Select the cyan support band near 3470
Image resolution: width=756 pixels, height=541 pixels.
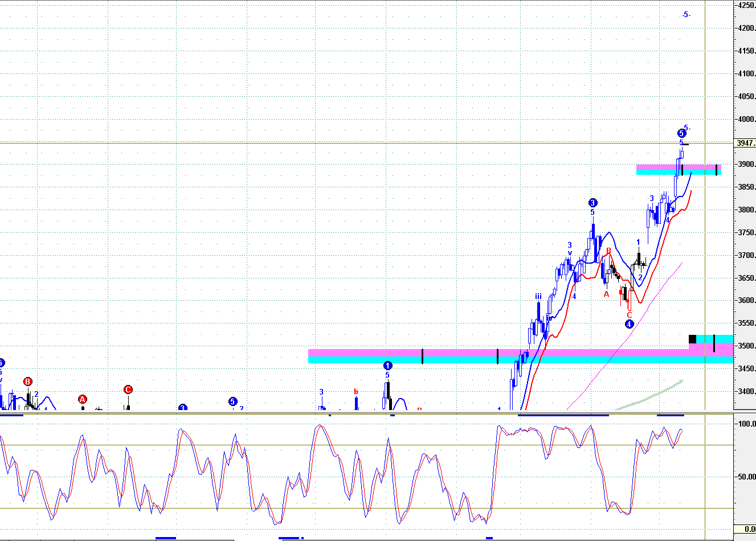tap(521, 360)
